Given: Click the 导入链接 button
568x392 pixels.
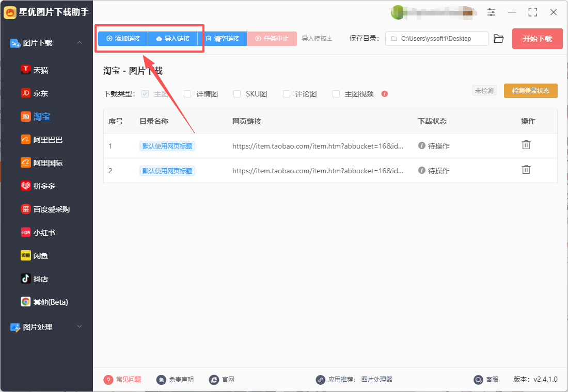Looking at the screenshot, I should [173, 38].
